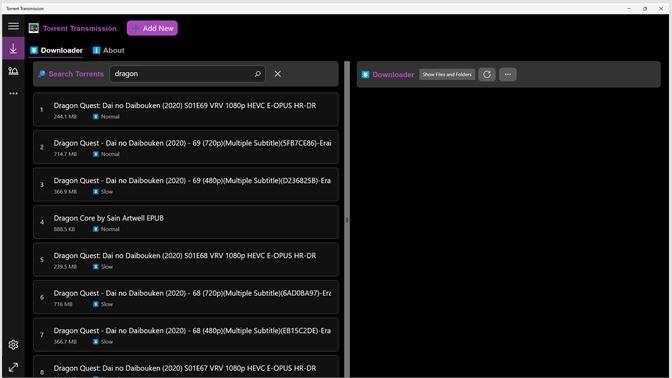Click the 888.5 KB size label
Screen dimensions: 672x378
(x=64, y=229)
